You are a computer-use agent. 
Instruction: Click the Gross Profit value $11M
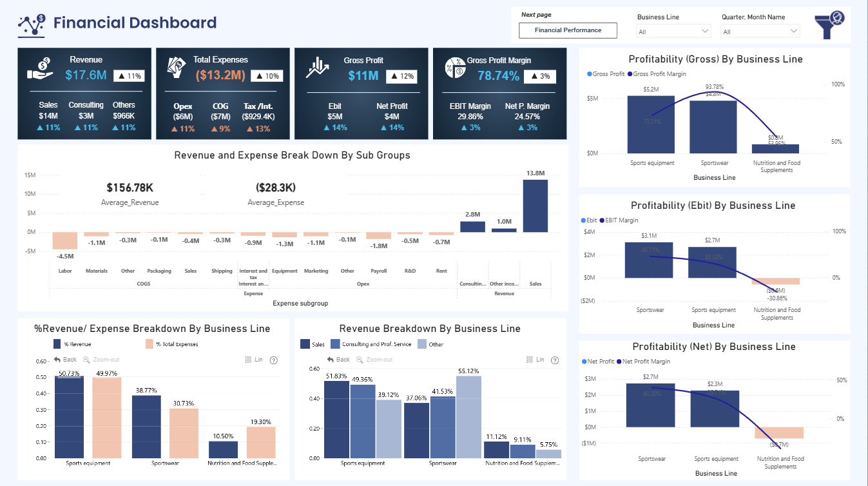[363, 75]
